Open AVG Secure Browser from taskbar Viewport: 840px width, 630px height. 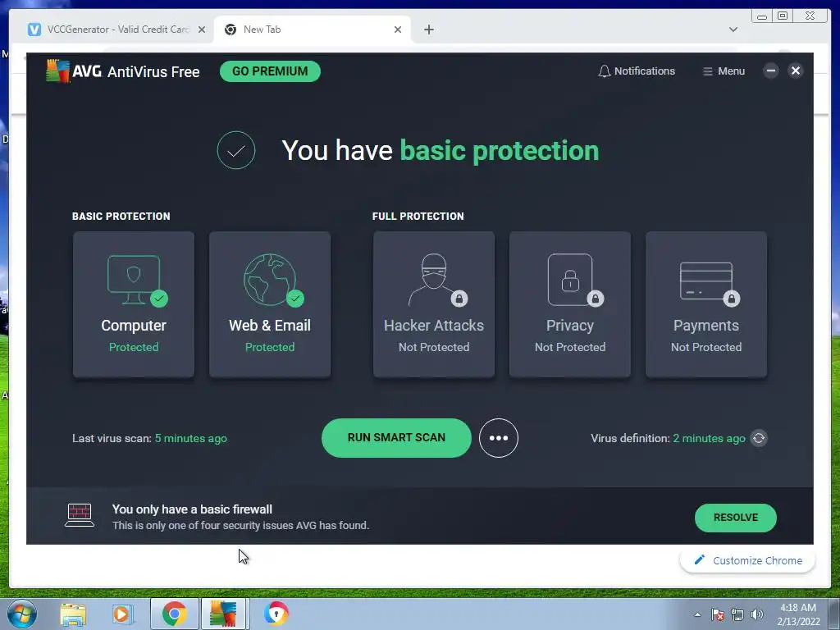[276, 614]
